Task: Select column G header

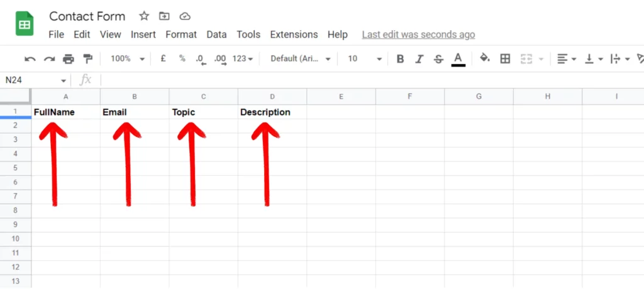Action: (x=479, y=97)
